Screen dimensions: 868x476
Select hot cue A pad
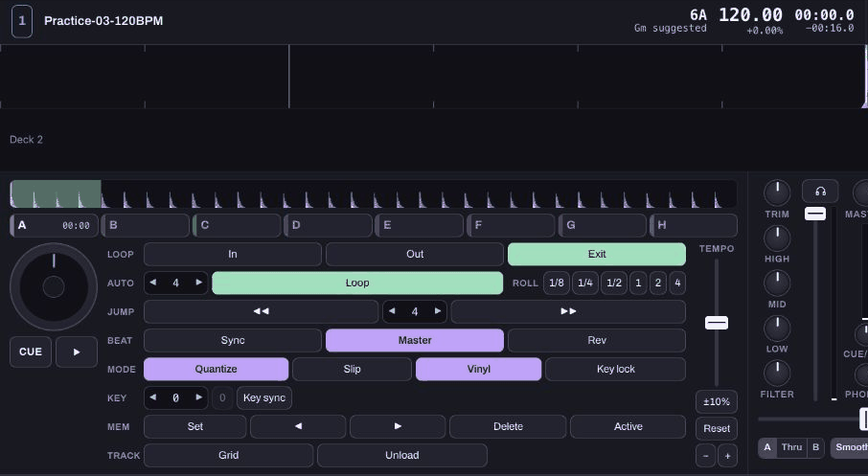tap(55, 225)
